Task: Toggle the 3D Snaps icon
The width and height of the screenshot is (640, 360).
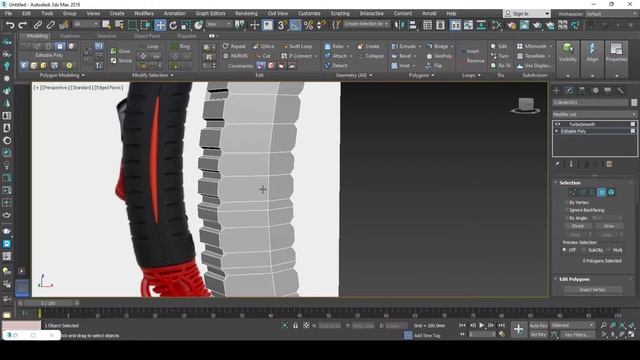Action: [282, 25]
